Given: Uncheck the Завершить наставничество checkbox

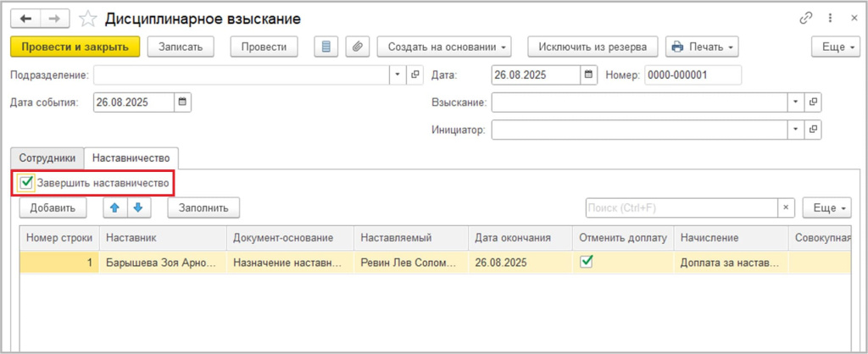Looking at the screenshot, I should 27,182.
